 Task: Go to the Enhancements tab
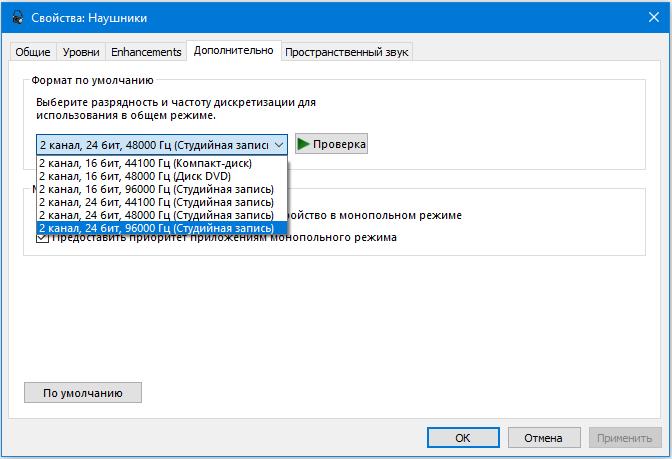(x=146, y=52)
